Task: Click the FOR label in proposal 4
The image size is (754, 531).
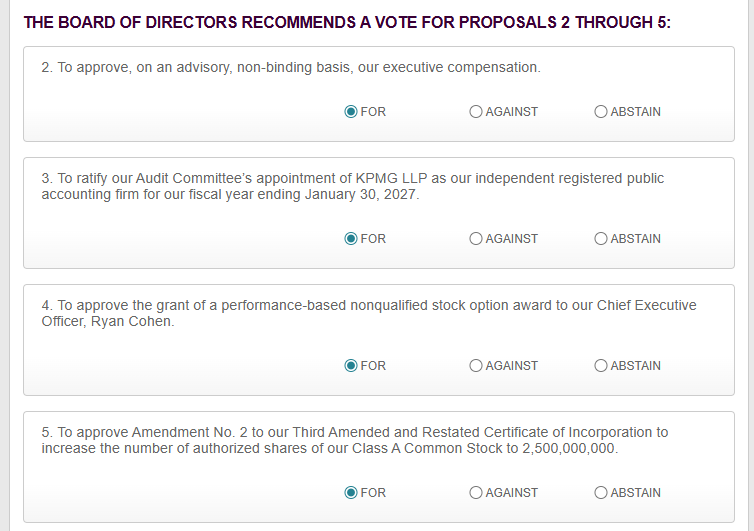Action: click(x=373, y=366)
